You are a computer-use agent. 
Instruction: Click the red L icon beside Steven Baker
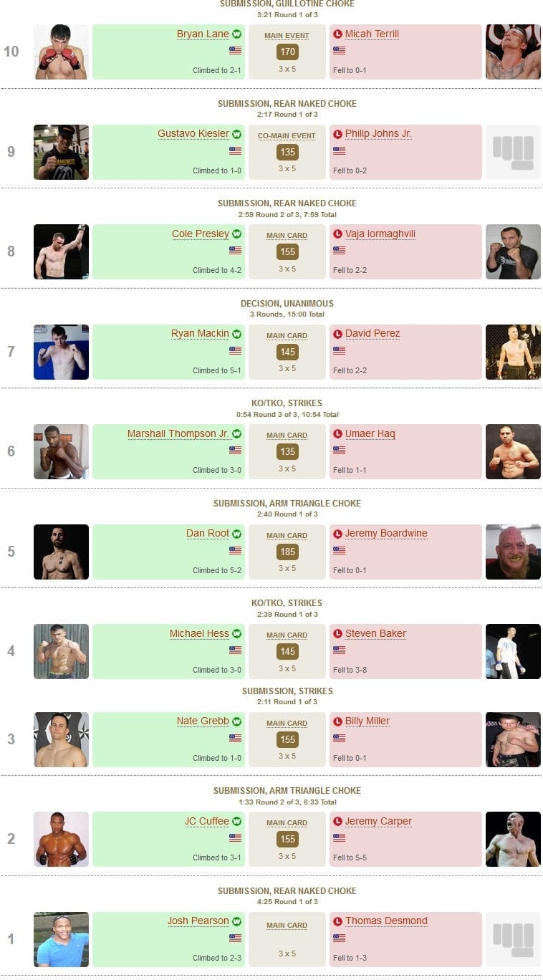337,633
